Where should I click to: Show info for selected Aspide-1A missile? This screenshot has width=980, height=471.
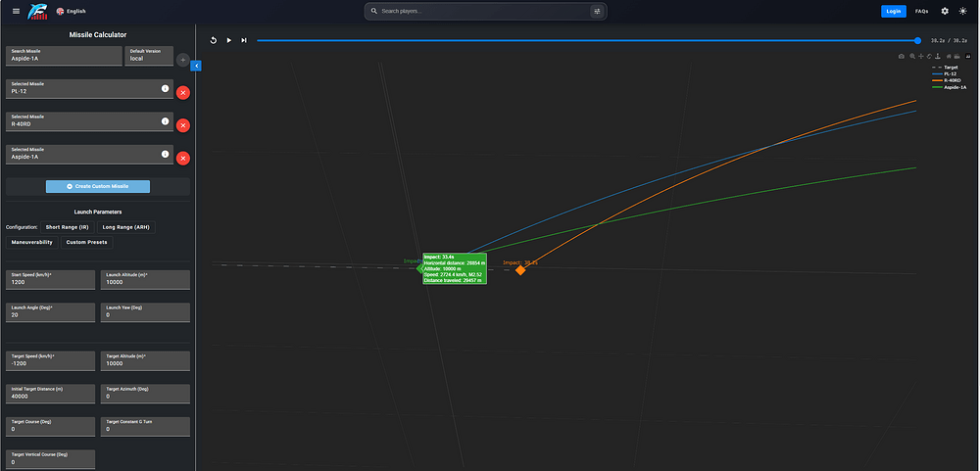coord(165,155)
